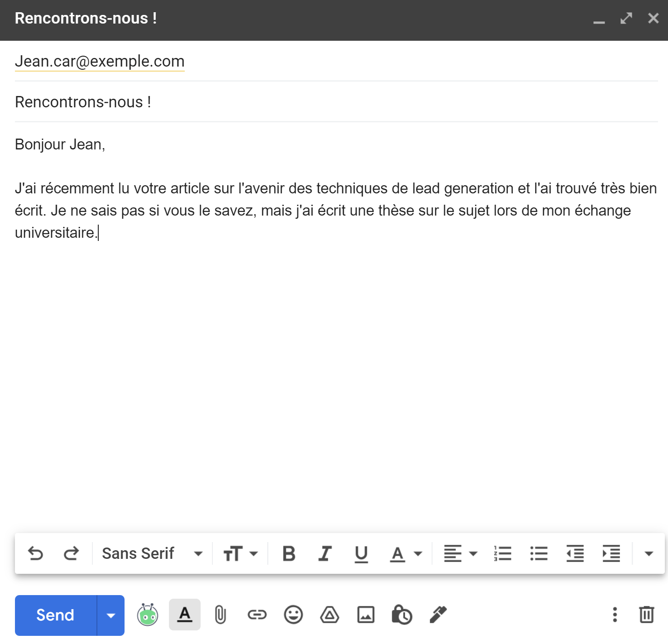Discard the draft with trash icon
Viewport: 668px width, 644px height.
point(646,615)
